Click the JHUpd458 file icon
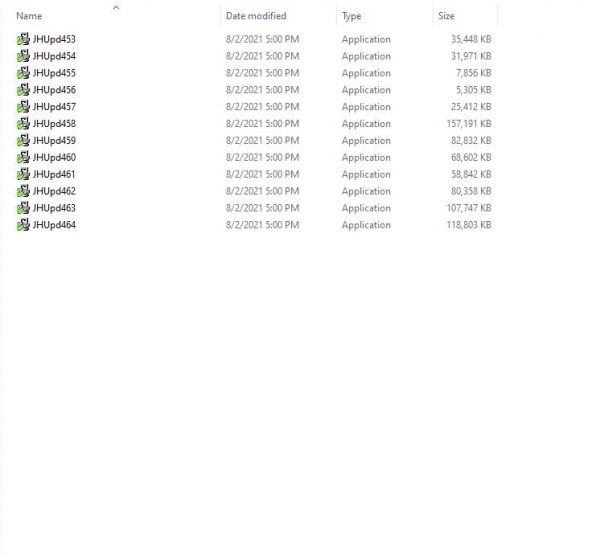The height and width of the screenshot is (557, 600). click(23, 124)
